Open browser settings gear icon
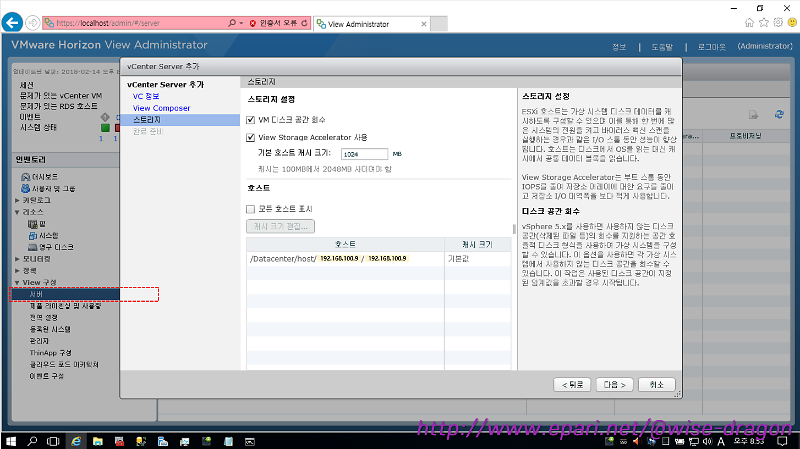Screen dimensions: 800x449 coord(778,22)
